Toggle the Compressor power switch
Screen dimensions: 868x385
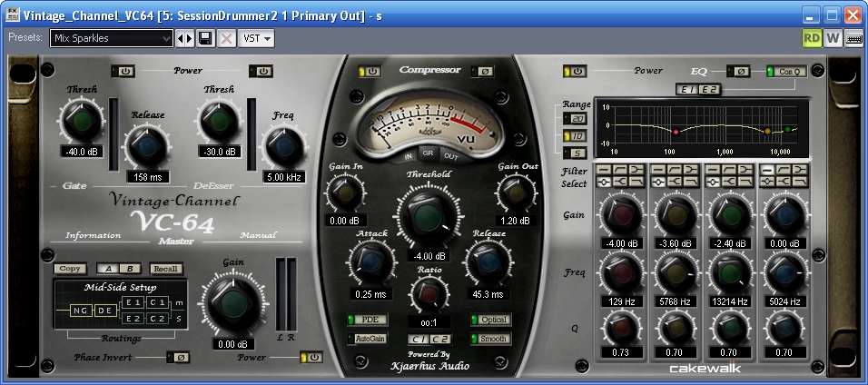[370, 72]
